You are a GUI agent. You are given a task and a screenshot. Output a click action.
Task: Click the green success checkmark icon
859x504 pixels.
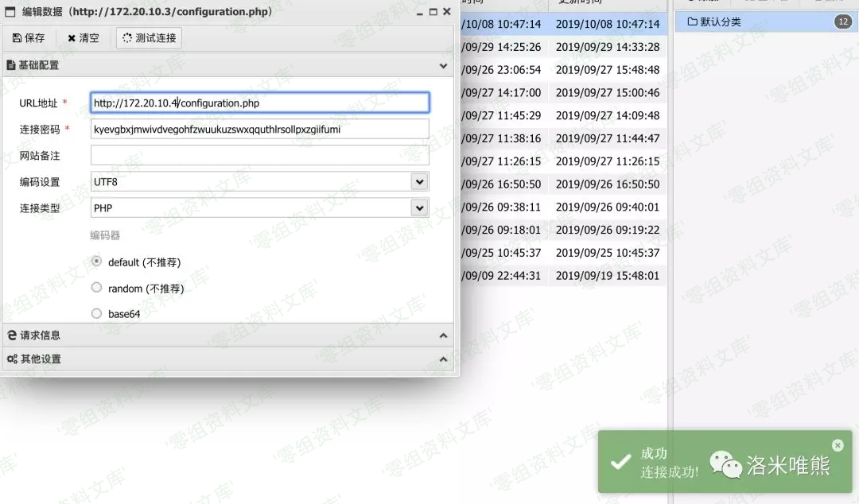[x=620, y=463]
